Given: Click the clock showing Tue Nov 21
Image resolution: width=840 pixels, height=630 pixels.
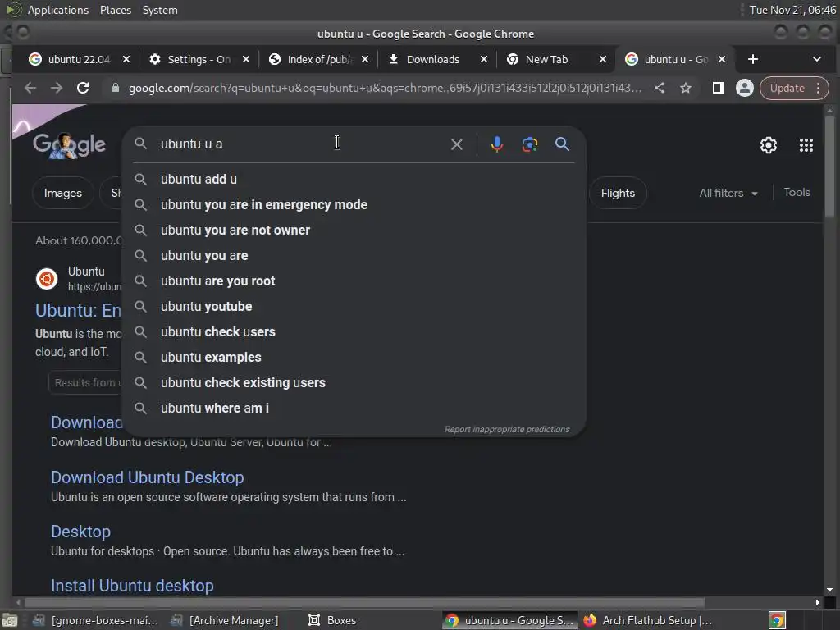Looking at the screenshot, I should pos(792,10).
